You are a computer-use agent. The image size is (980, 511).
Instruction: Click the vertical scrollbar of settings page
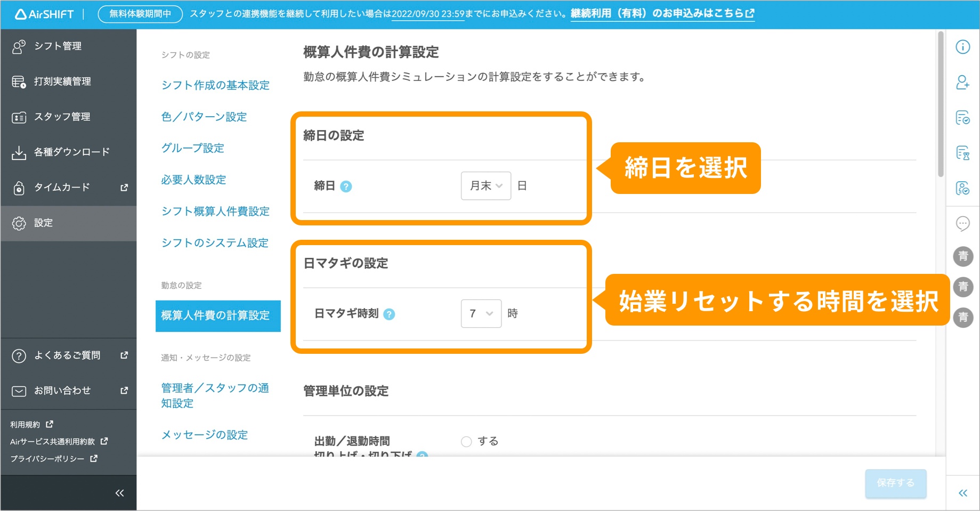tap(941, 104)
